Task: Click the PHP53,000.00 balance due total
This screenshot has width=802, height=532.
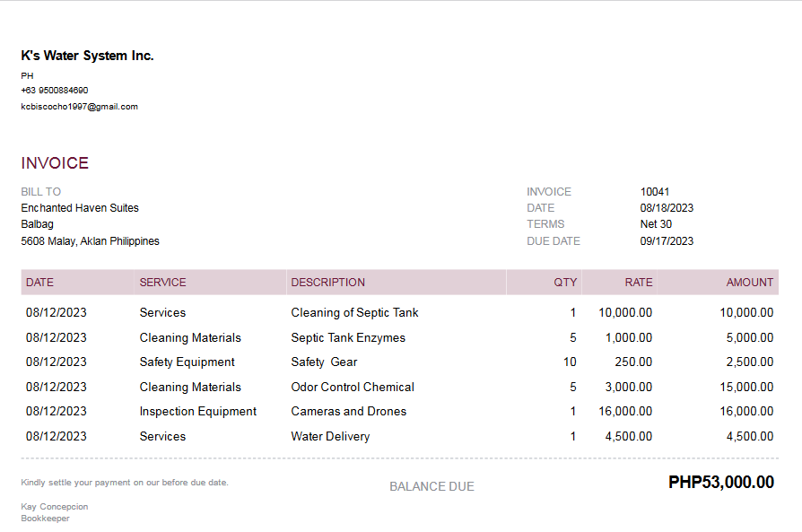Action: click(x=720, y=483)
